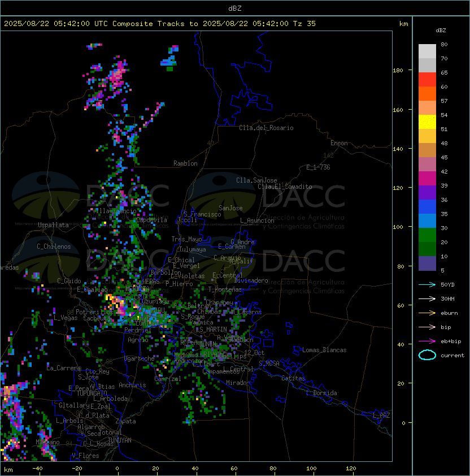Click the 'L_Asuncion' map label
470x476 pixels.
257,220
